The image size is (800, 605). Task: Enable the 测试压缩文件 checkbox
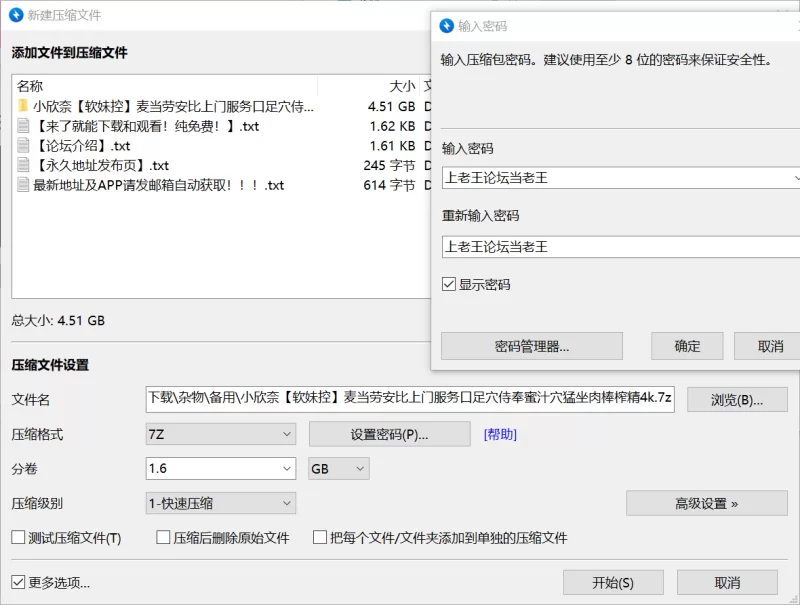coord(18,538)
